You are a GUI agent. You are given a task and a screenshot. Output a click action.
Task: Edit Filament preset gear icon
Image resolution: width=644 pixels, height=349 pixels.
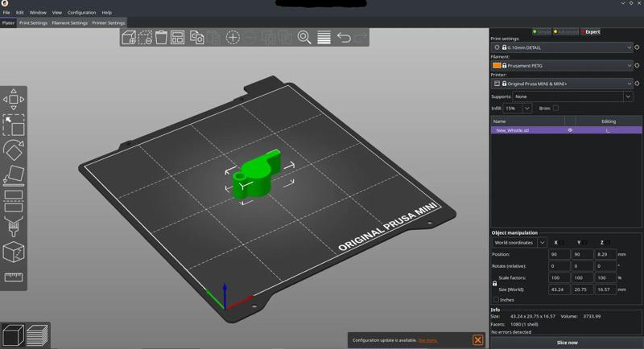637,65
